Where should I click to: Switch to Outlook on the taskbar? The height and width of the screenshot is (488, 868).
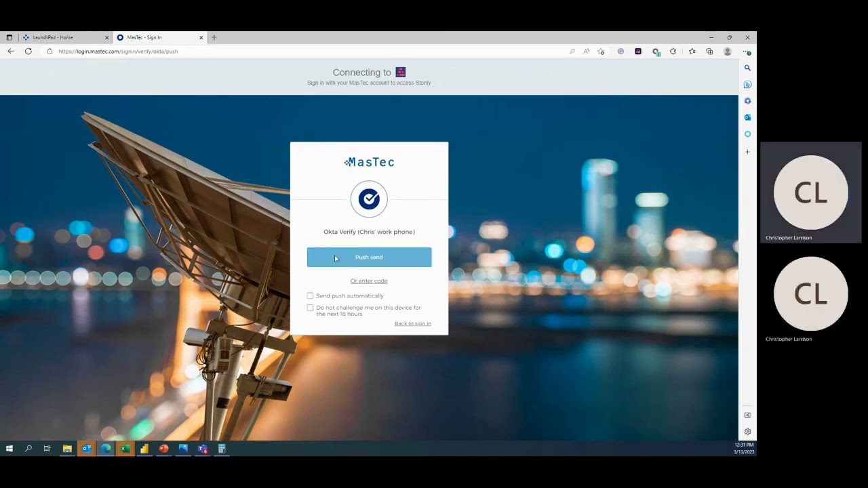pos(87,449)
